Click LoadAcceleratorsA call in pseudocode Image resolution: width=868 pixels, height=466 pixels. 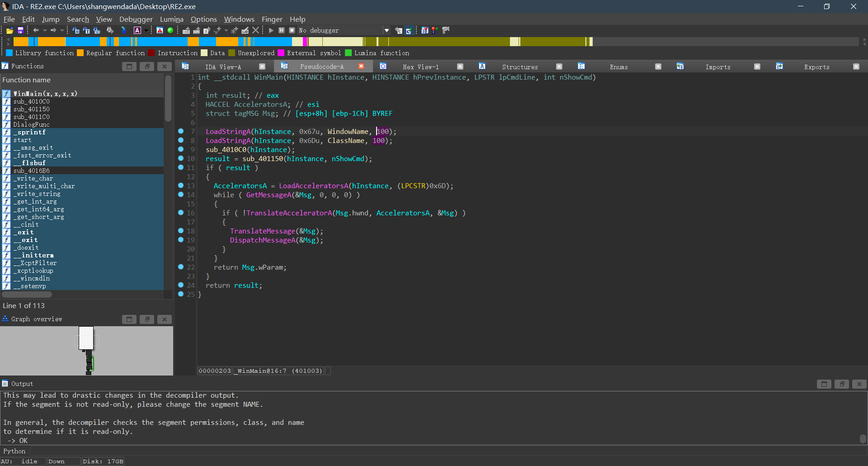pos(313,186)
